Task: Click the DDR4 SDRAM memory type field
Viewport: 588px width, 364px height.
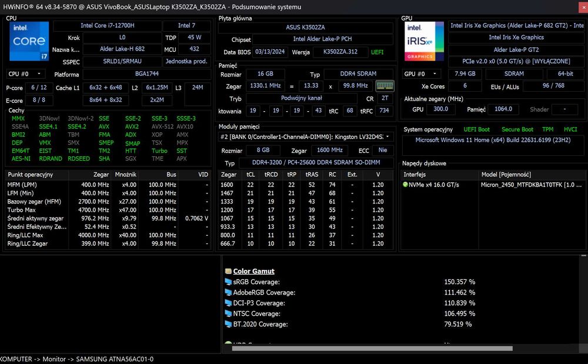Action: pyautogui.click(x=358, y=74)
